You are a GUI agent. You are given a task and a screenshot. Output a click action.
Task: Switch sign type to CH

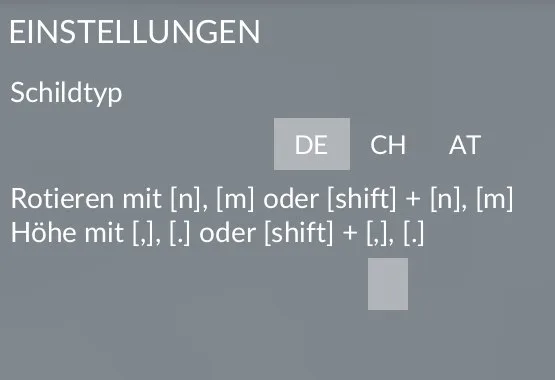tap(388, 144)
